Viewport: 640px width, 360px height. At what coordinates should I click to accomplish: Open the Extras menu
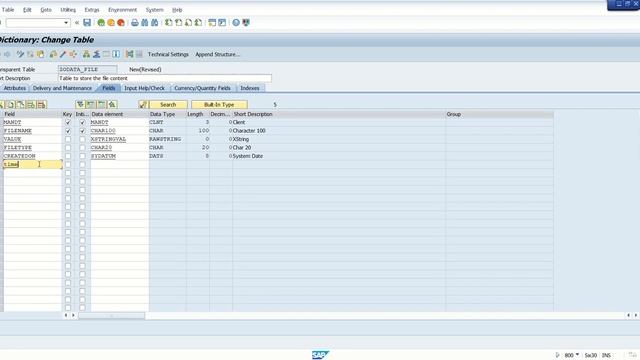click(x=92, y=10)
